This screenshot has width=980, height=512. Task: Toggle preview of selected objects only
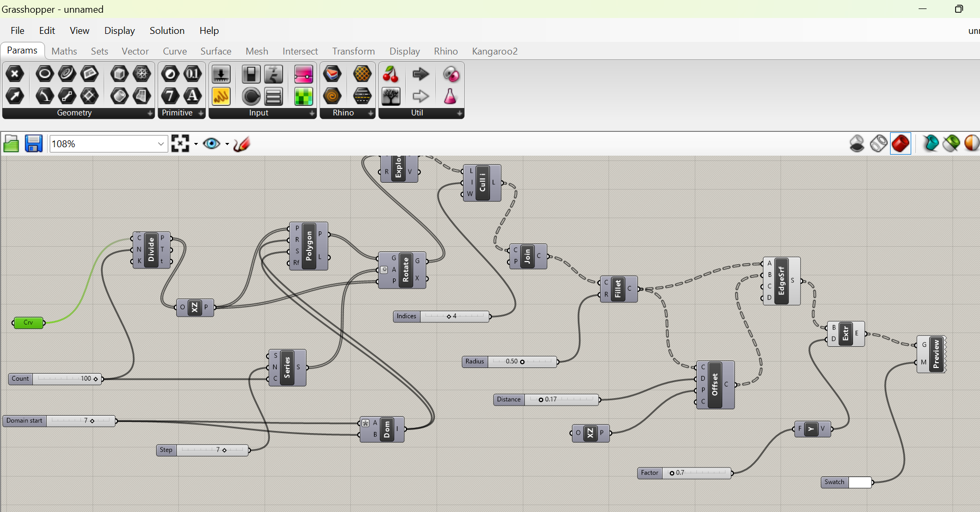[930, 143]
